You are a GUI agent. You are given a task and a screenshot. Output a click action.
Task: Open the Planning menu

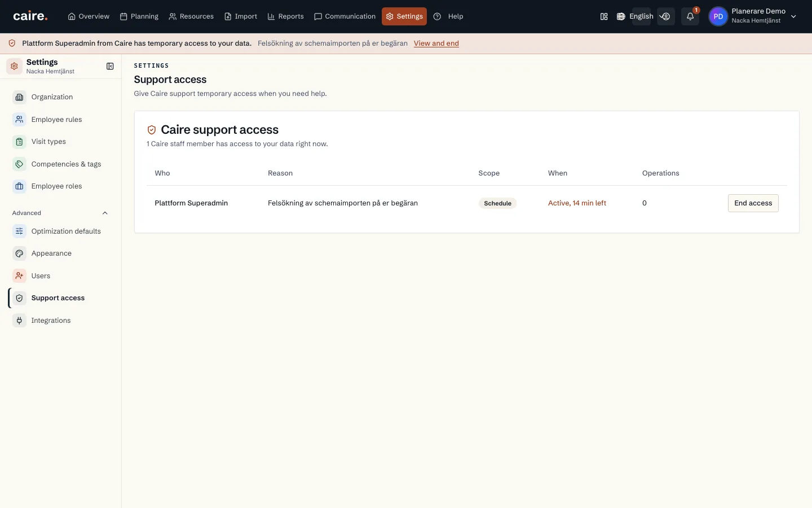[x=139, y=16]
